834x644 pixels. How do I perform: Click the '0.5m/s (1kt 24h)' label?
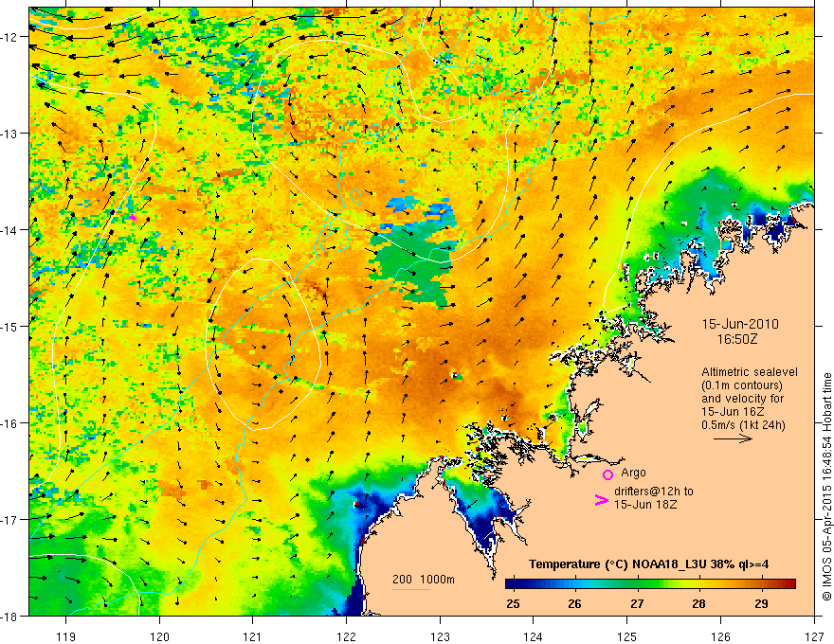[743, 424]
